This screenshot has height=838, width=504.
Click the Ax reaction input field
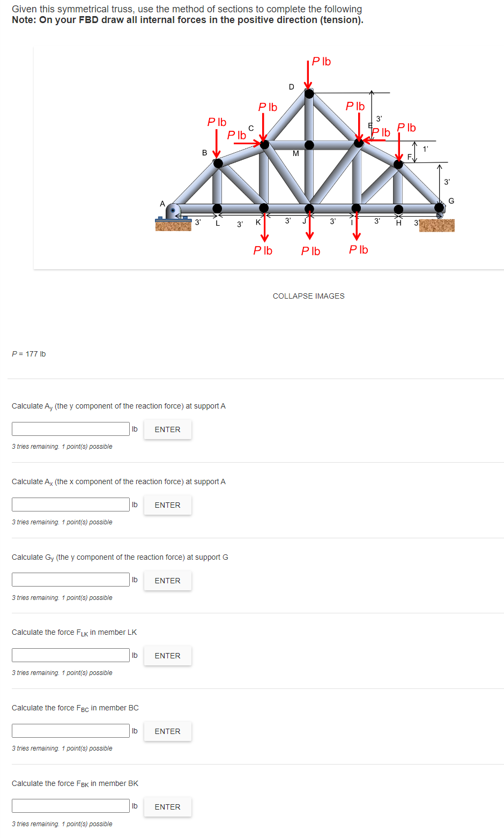point(70,504)
